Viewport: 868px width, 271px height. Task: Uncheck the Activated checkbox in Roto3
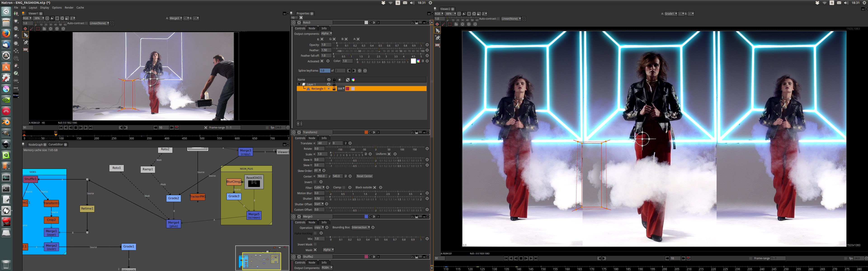[322, 61]
